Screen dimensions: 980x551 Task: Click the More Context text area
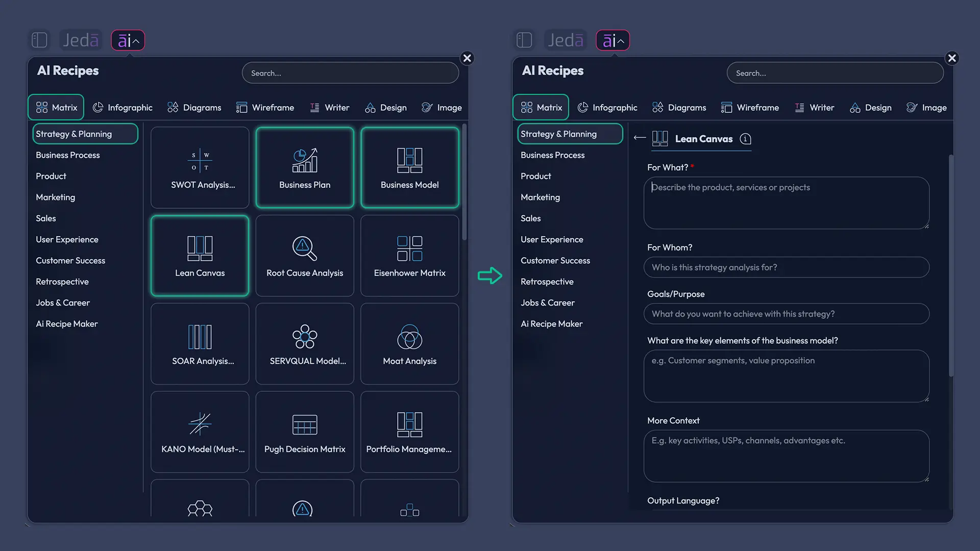(x=787, y=456)
